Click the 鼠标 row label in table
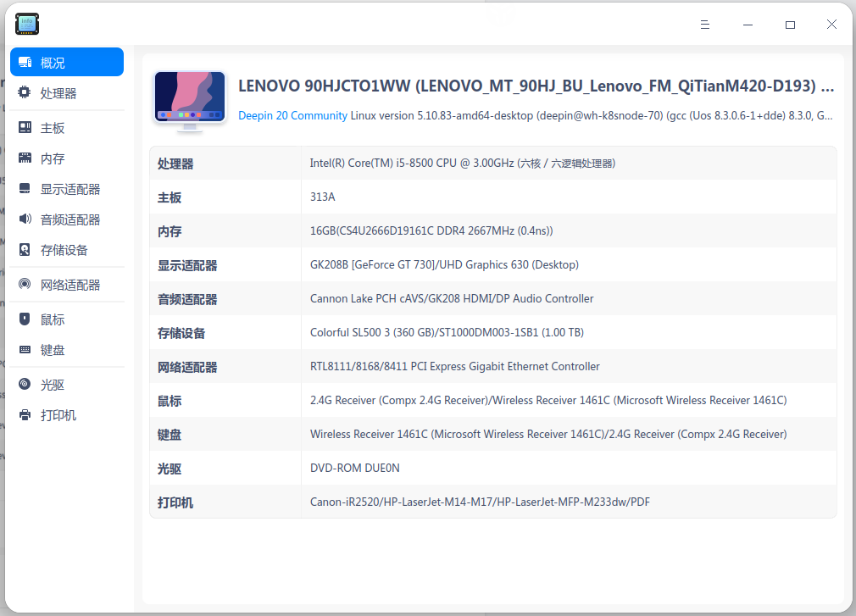Image resolution: width=856 pixels, height=616 pixels. tap(170, 401)
